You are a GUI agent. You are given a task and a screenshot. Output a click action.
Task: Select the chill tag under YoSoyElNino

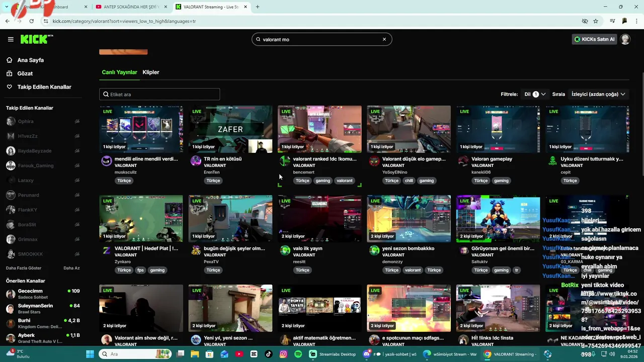tap(409, 180)
